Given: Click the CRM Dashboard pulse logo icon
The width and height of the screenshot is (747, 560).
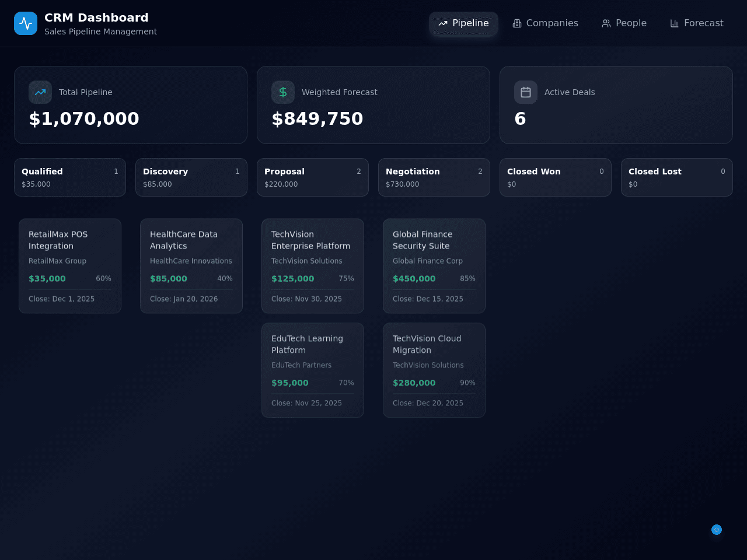Looking at the screenshot, I should tap(26, 23).
